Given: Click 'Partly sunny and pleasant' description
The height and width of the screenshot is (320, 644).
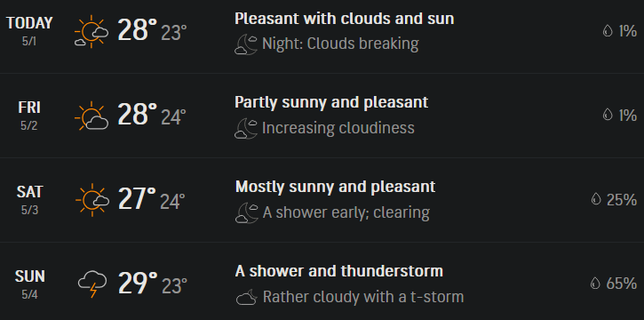Looking at the screenshot, I should coord(331,102).
